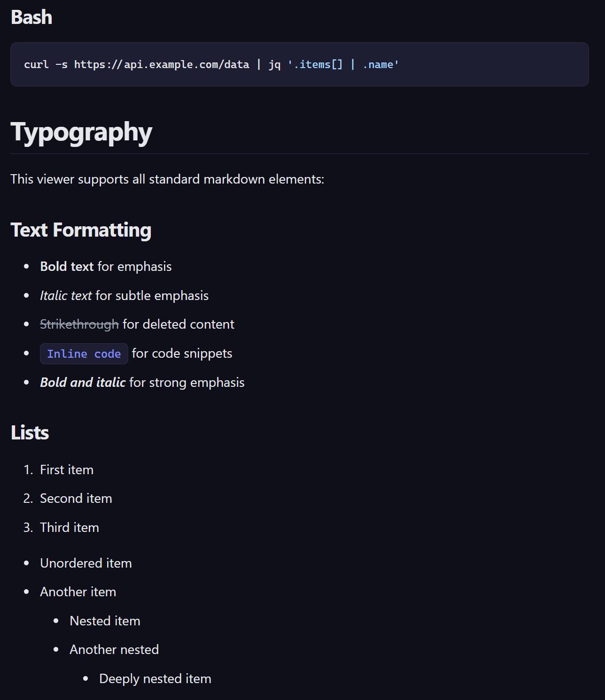Screen dimensions: 605x700
Task: Click the Bash heading
Action: pyautogui.click(x=31, y=17)
